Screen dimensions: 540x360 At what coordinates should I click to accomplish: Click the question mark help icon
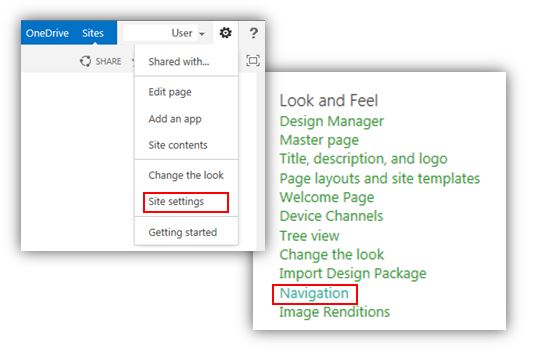pyautogui.click(x=253, y=33)
